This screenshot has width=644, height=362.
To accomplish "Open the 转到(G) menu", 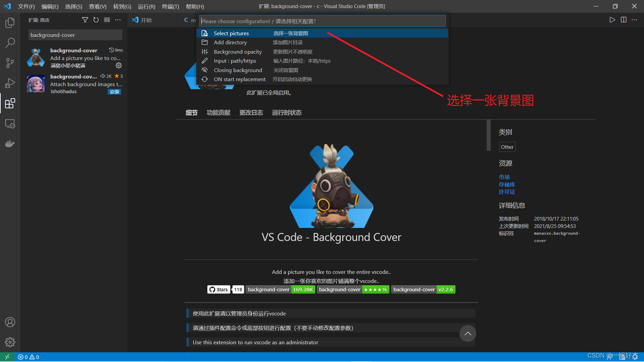I will (x=122, y=6).
